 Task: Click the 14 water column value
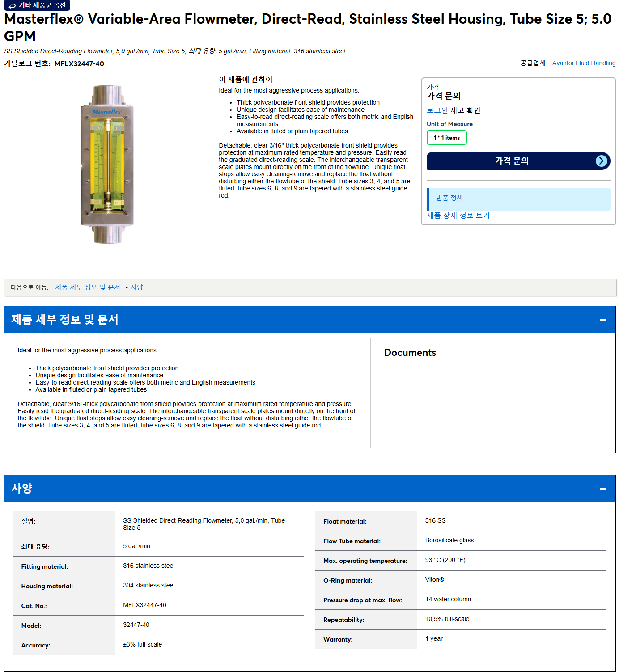pyautogui.click(x=448, y=599)
